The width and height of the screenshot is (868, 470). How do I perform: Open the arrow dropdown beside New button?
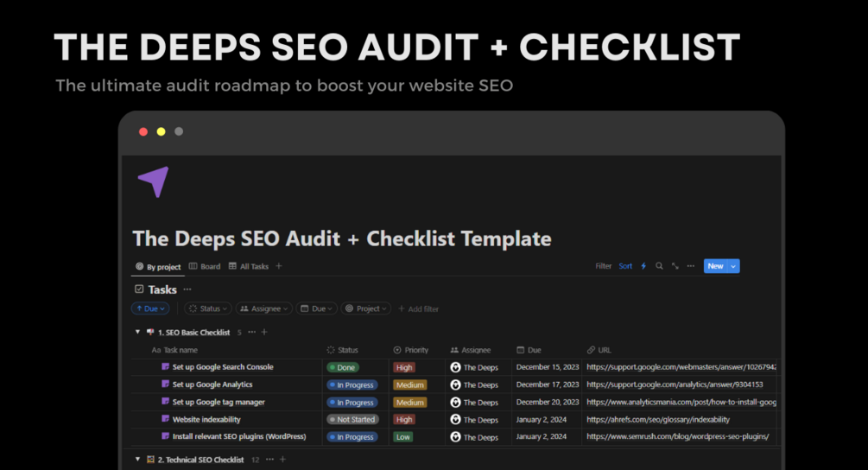[x=733, y=266]
